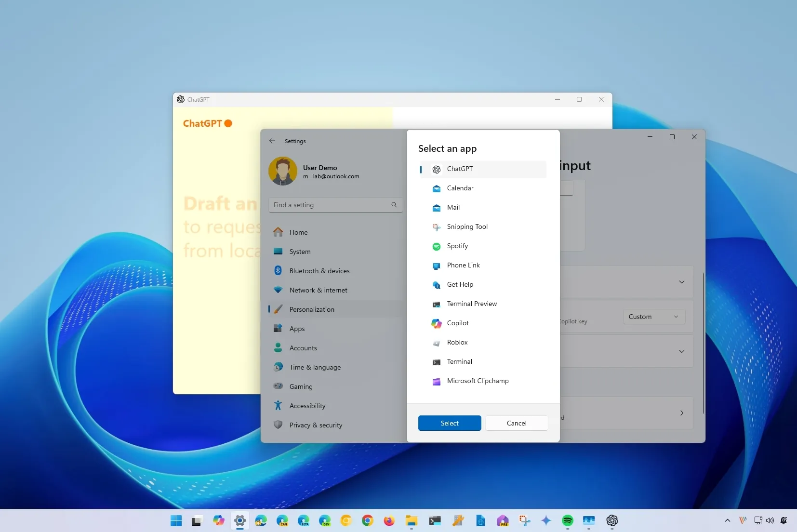This screenshot has height=532, width=797.
Task: Pick Terminal Preview from the list
Action: 472,304
